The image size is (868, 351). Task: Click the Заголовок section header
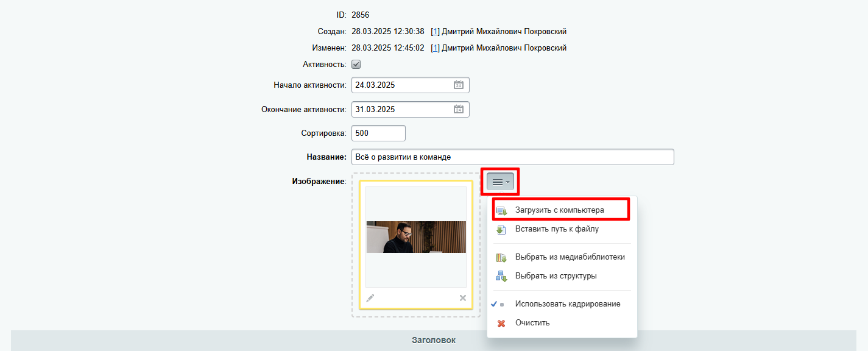pos(434,341)
